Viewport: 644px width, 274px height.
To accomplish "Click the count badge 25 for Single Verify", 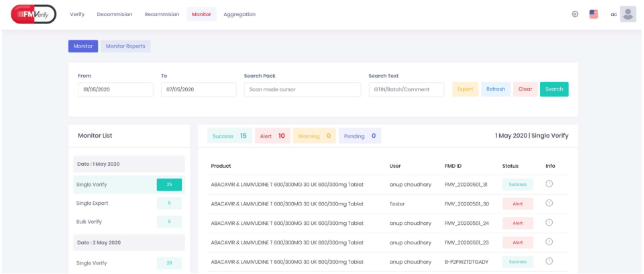I will (x=169, y=185).
